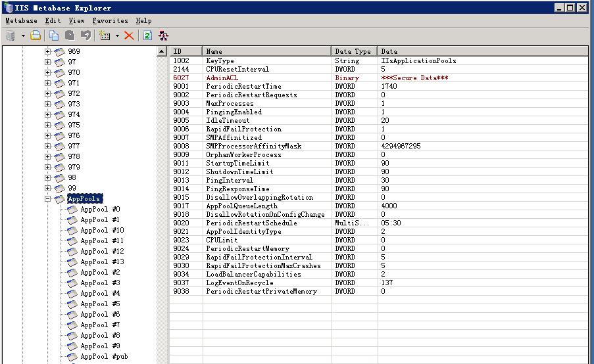Click the AppPool #0 node icon
The height and width of the screenshot is (364, 594).
72,209
